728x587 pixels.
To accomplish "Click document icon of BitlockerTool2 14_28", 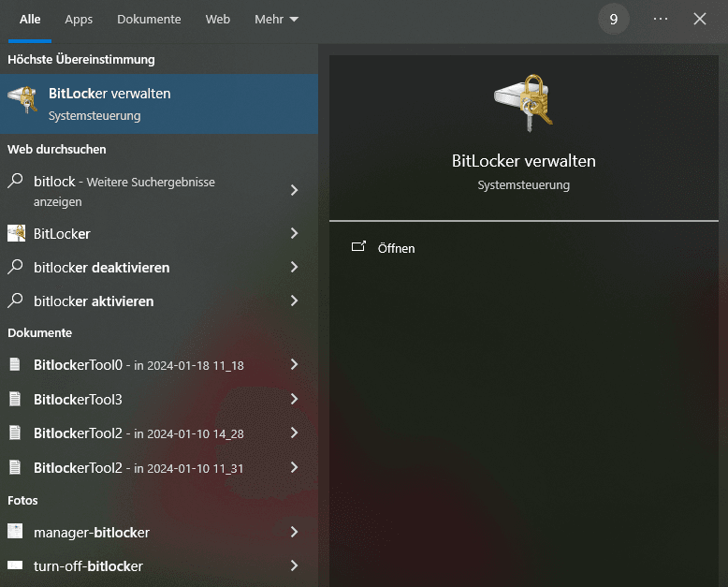I will (15, 433).
